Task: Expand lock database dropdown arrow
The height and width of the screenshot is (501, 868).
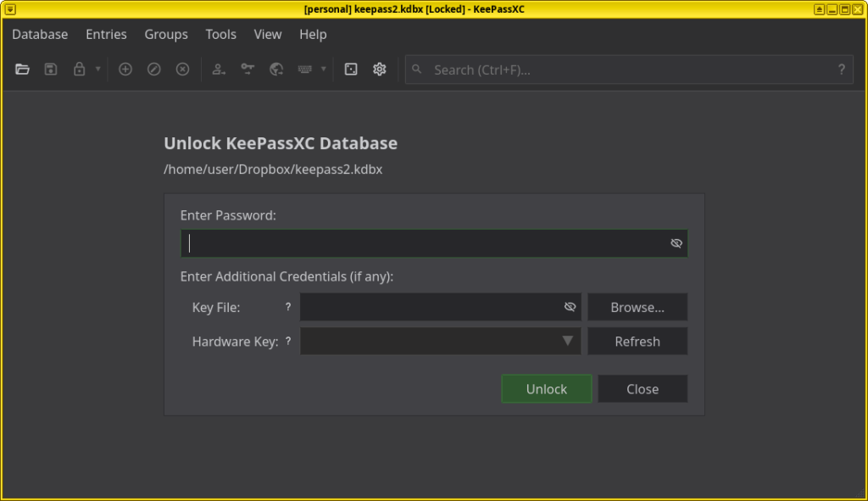Action: (x=98, y=70)
